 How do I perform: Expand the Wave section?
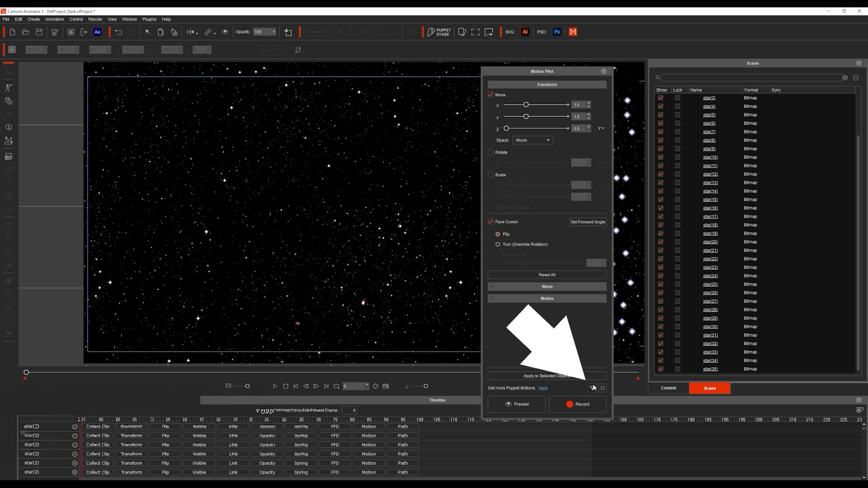click(547, 286)
